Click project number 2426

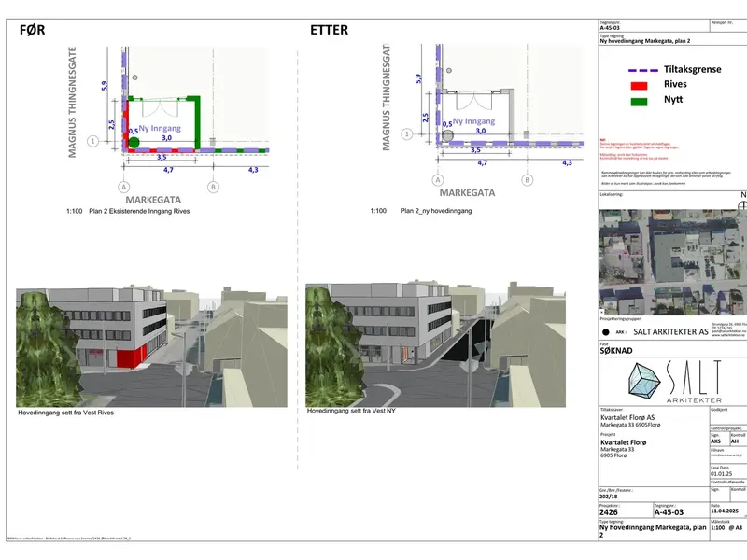point(609,512)
